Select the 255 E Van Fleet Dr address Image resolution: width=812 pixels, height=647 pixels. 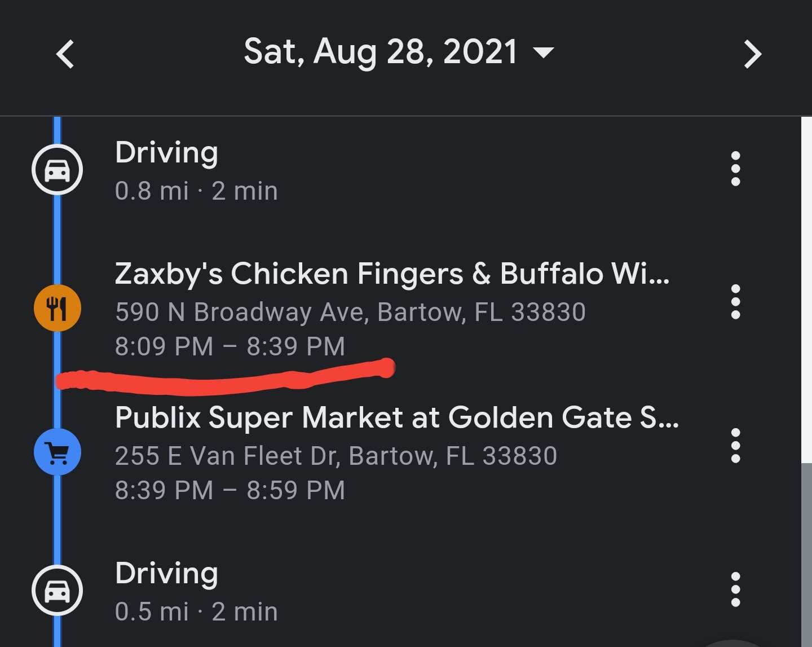336,456
